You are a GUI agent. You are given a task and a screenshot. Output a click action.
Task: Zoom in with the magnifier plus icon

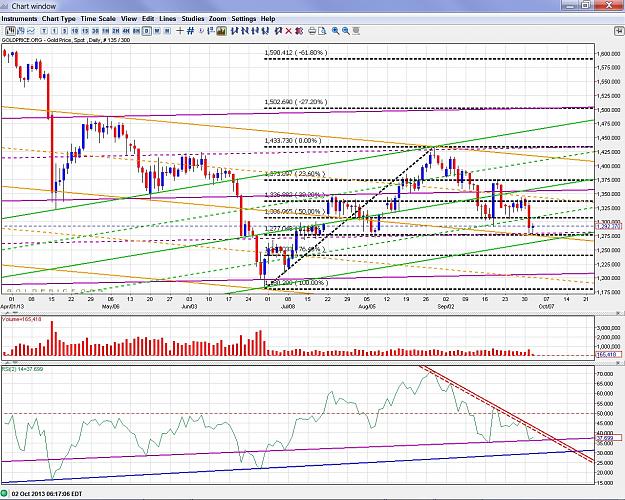336,31
